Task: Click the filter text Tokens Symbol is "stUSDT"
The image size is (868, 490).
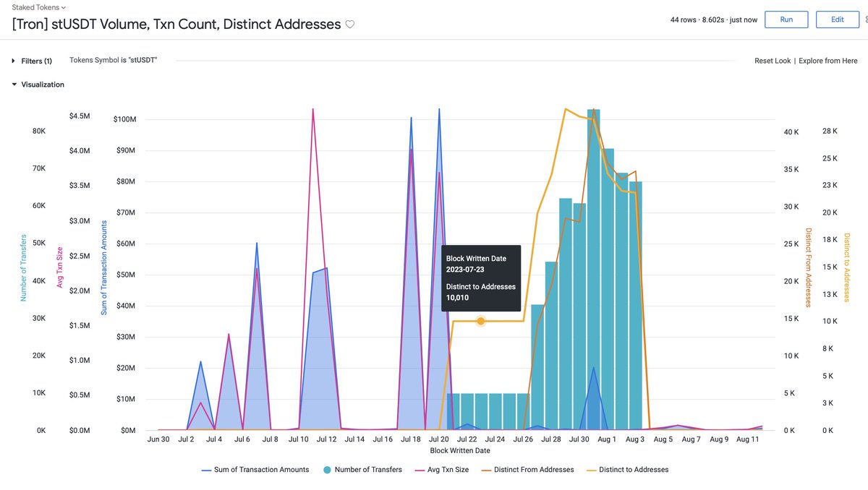Action: pyautogui.click(x=113, y=60)
